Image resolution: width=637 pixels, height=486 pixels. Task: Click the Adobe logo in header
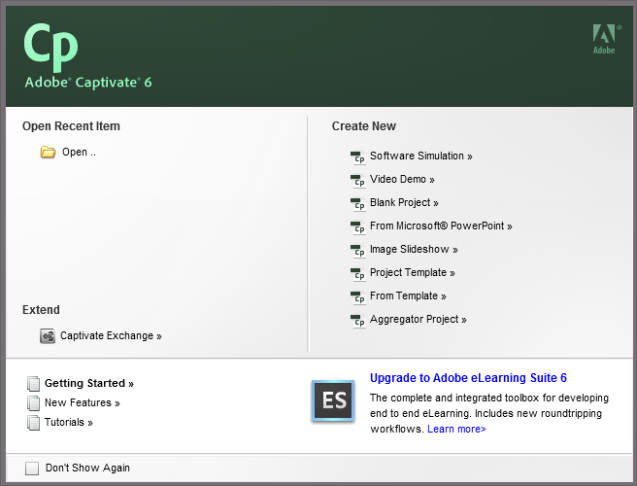tap(605, 39)
